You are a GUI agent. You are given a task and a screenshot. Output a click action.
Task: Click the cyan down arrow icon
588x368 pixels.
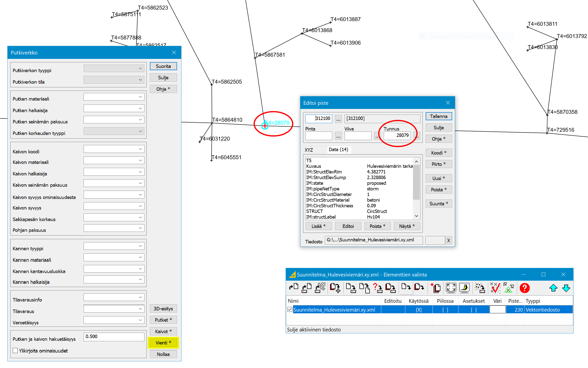(566, 288)
